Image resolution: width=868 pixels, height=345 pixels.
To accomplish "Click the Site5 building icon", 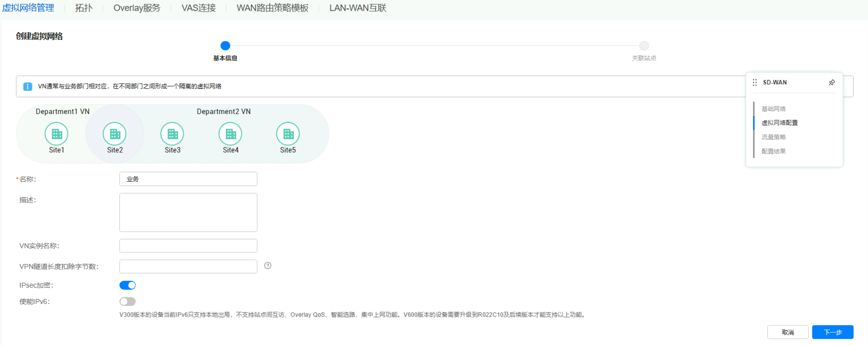I will point(288,134).
